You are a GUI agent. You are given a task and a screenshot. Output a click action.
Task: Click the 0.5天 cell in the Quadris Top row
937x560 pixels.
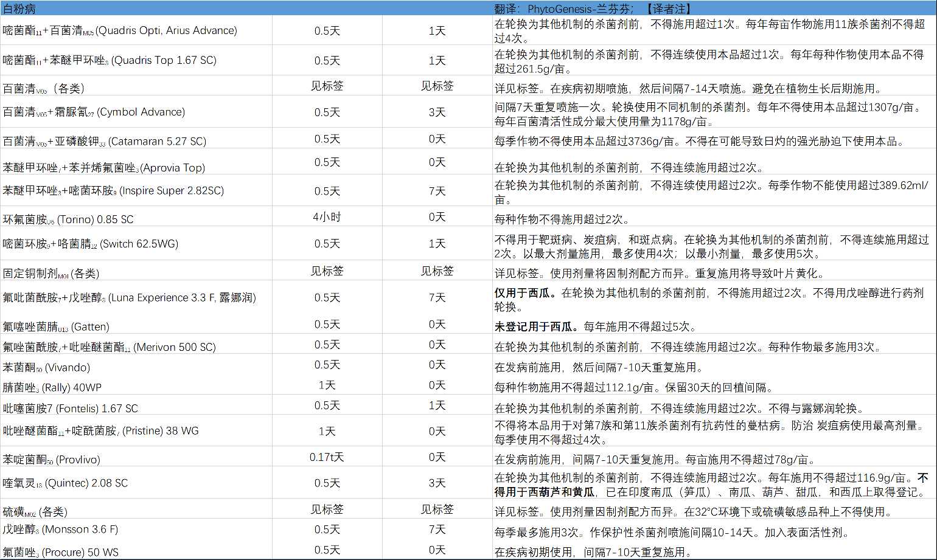coord(327,60)
